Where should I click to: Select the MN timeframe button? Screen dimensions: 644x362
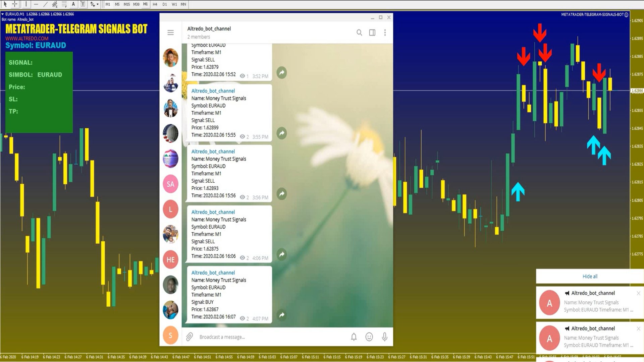[x=184, y=4]
